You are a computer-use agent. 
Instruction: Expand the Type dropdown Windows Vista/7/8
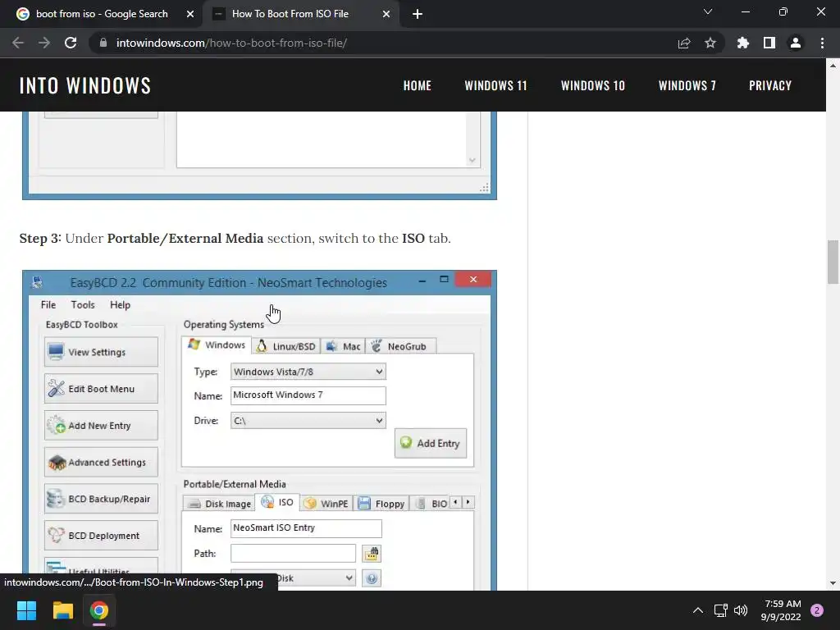tap(308, 372)
